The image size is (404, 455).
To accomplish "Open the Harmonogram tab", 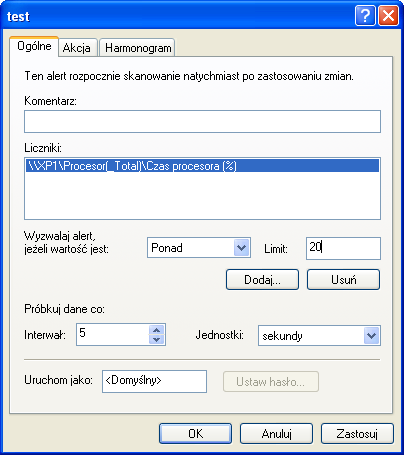I will 137,48.
